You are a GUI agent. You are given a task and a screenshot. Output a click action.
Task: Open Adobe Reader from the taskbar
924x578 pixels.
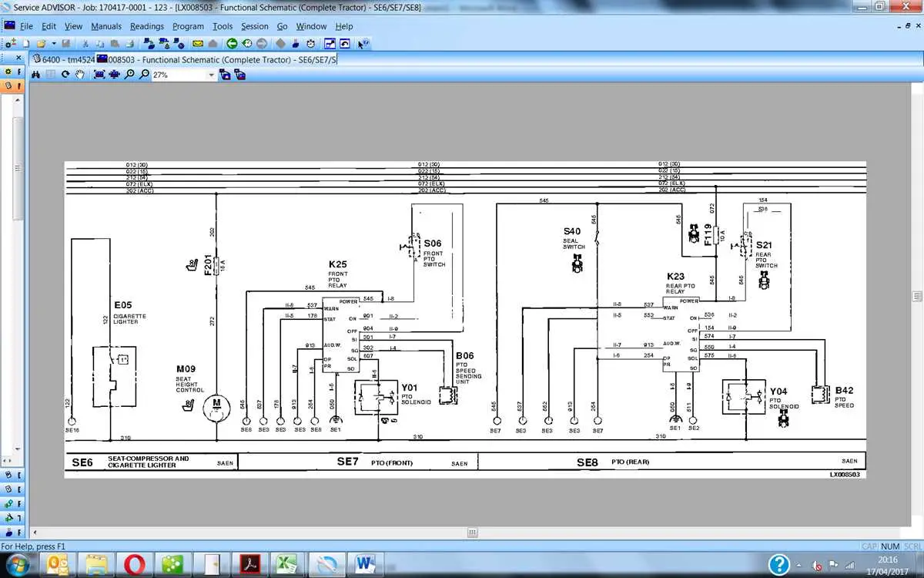(x=251, y=565)
